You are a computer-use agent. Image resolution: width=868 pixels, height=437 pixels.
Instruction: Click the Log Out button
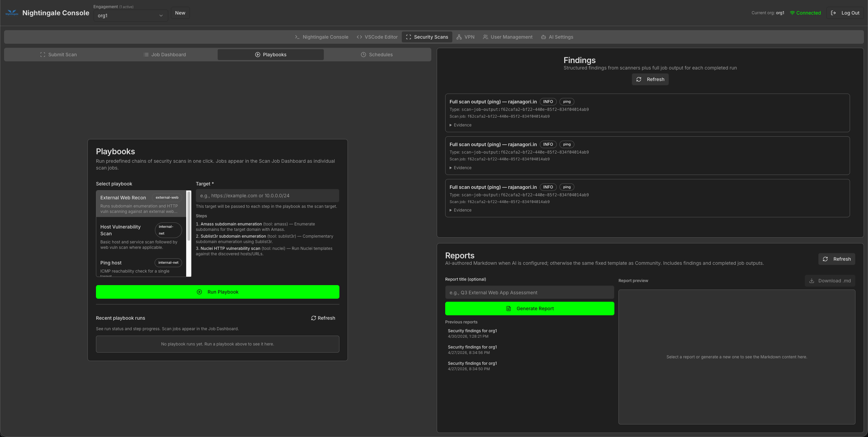click(845, 13)
